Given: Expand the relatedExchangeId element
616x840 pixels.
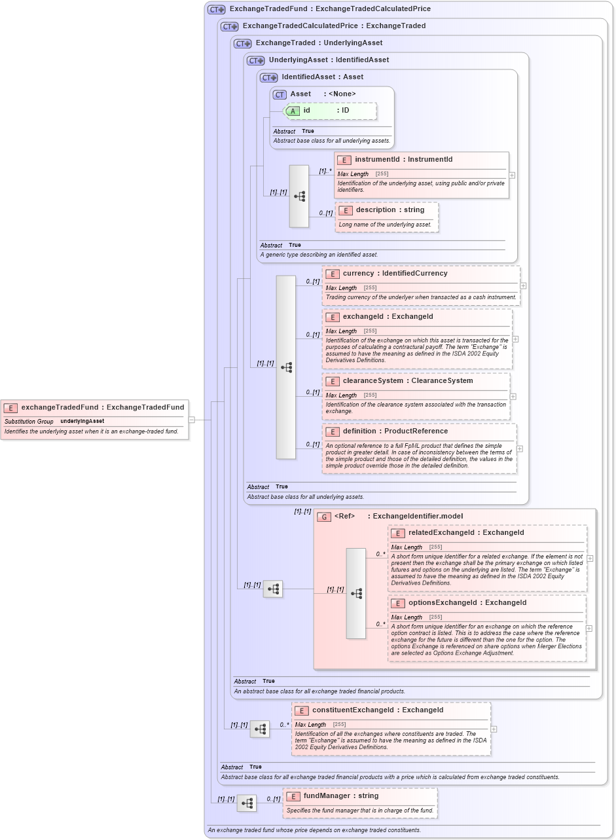Looking at the screenshot, I should [x=590, y=558].
